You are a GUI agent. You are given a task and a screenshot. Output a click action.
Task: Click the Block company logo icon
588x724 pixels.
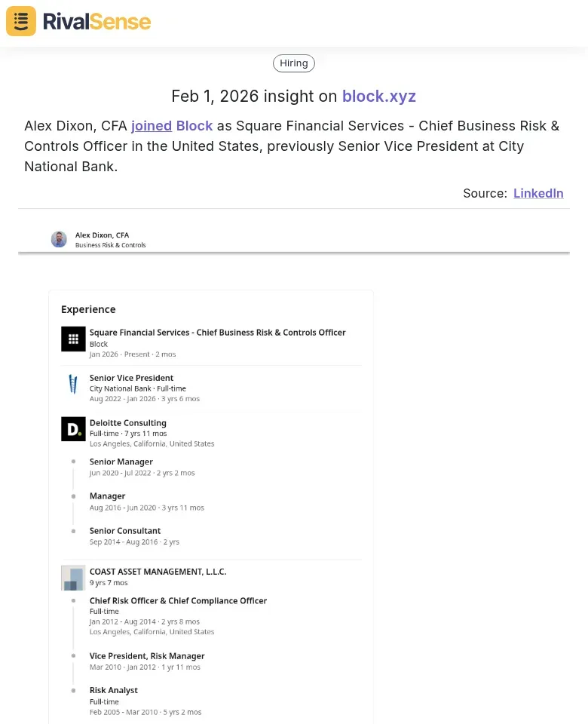point(73,339)
